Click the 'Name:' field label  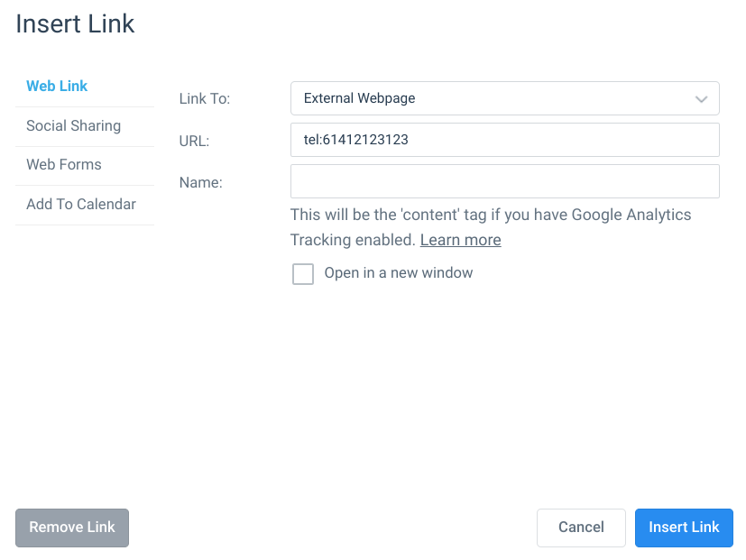[201, 182]
